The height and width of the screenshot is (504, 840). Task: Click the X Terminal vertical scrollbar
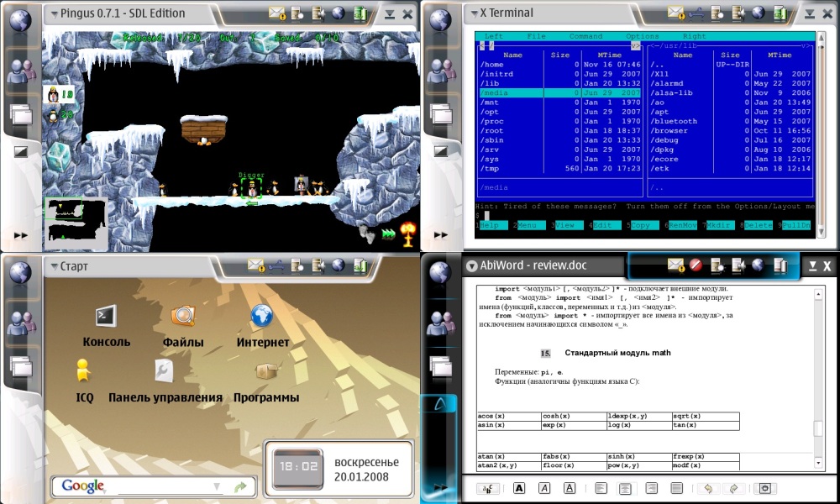(x=820, y=134)
